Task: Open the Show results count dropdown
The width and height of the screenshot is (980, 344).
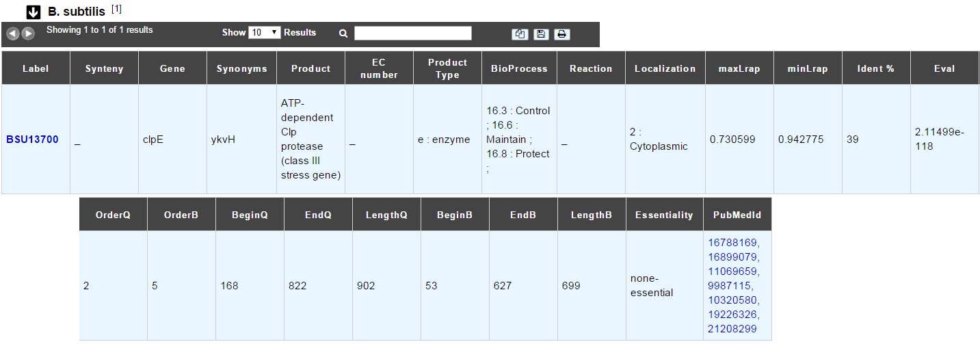Action: 265,32
